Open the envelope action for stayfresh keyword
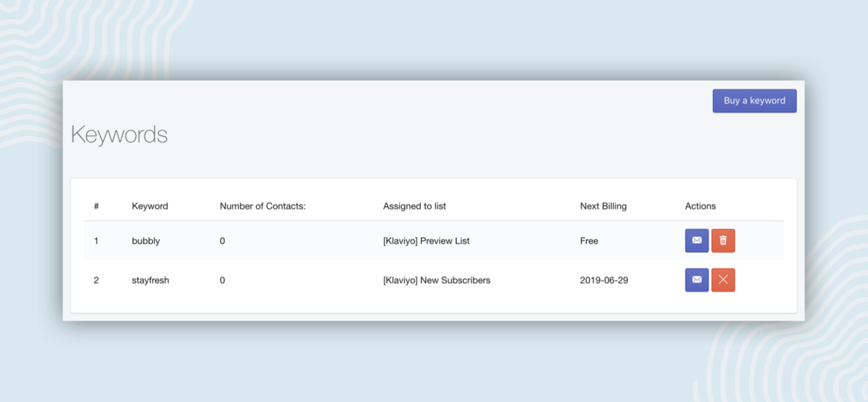Screen dimensions: 868x402 697,280
